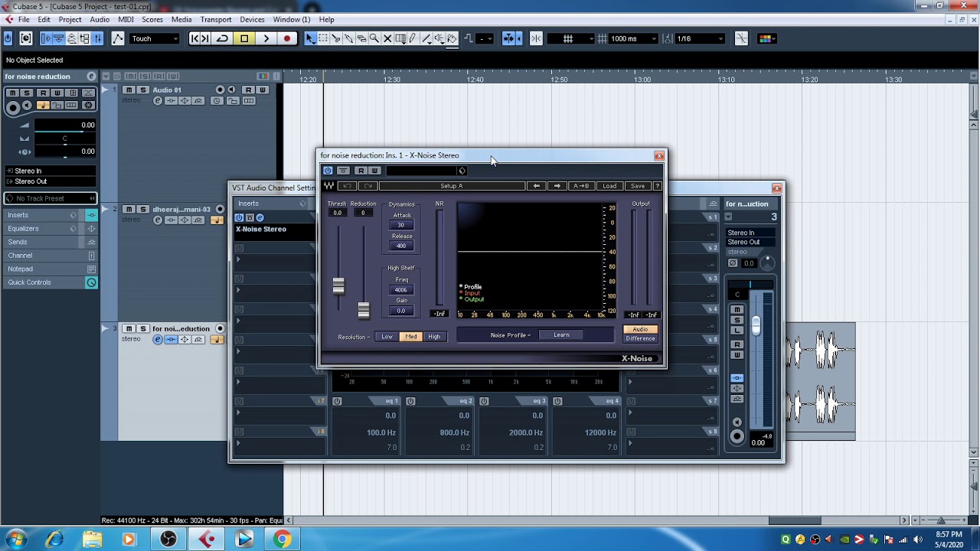Image resolution: width=980 pixels, height=551 pixels.
Task: Click the red Record transport button
Action: tap(287, 38)
